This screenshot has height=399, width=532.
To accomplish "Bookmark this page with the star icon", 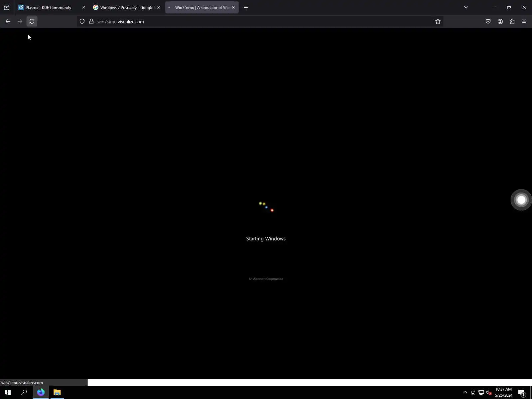I will pyautogui.click(x=438, y=21).
